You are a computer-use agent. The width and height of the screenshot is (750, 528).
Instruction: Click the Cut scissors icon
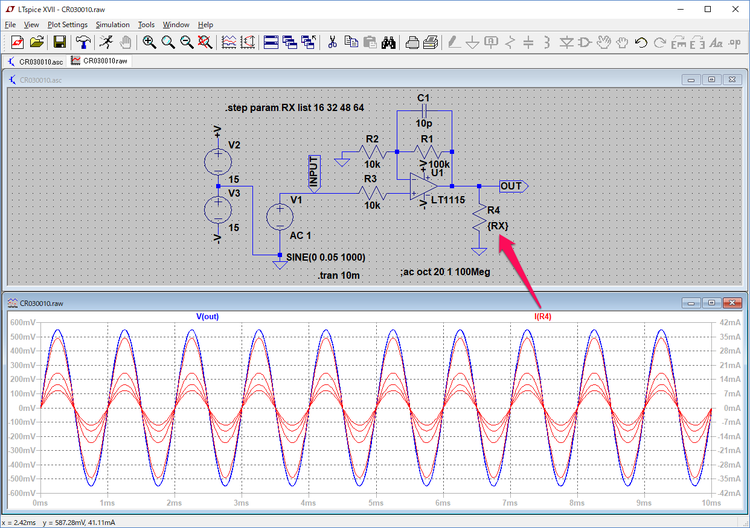[x=332, y=42]
